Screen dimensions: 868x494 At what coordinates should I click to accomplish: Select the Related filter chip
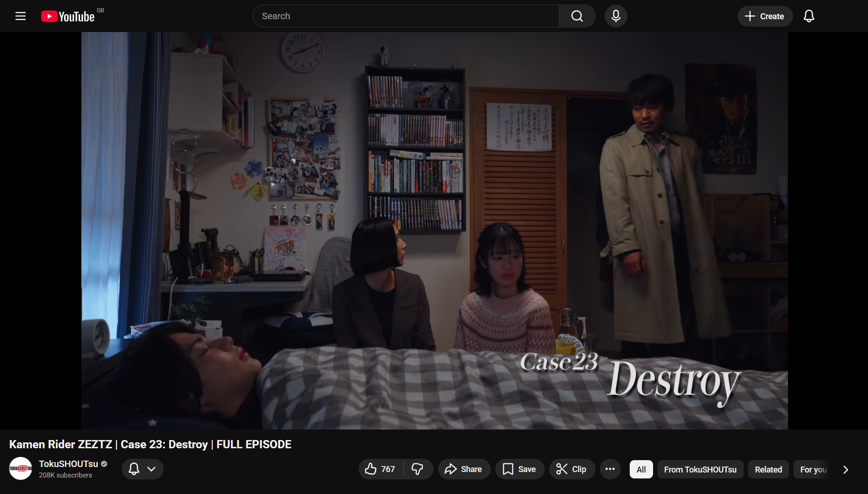(x=768, y=470)
